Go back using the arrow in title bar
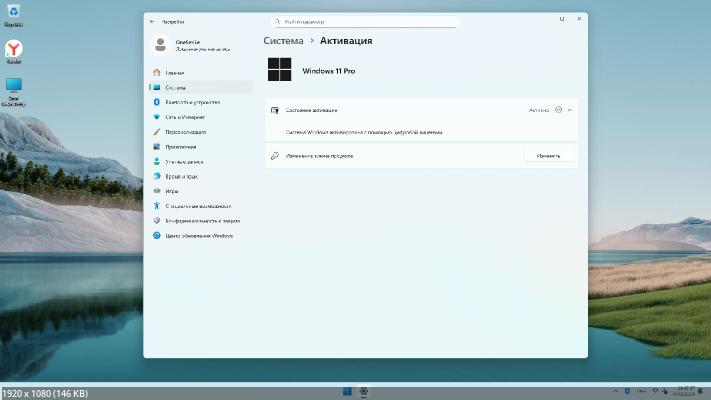 tap(153, 20)
